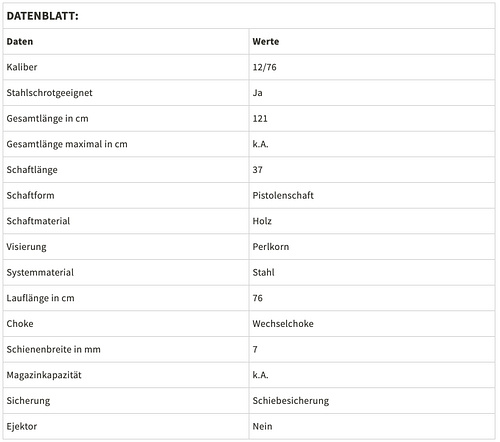Viewport: 500px width, 442px height.
Task: Click the Kaliber row label
Action: pyautogui.click(x=22, y=67)
